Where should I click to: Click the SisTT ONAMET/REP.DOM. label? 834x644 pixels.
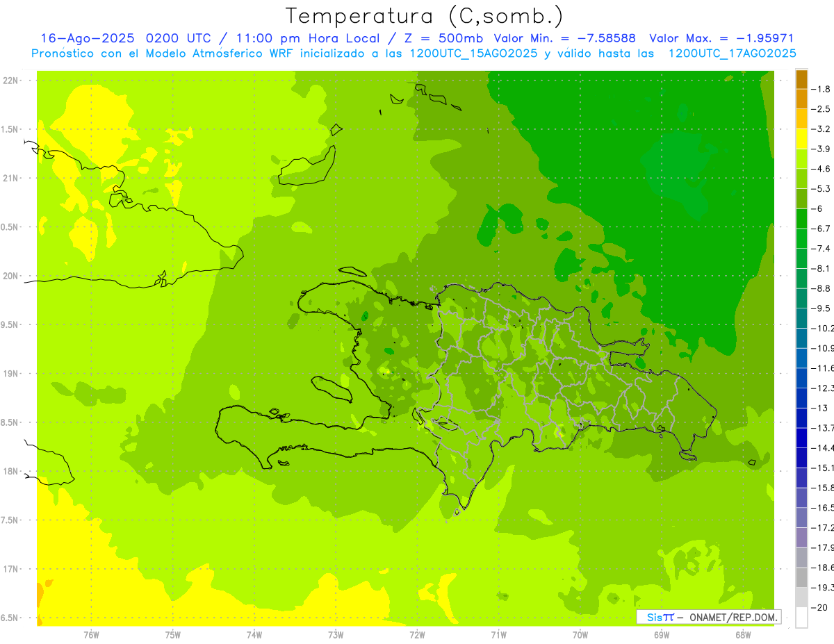708,617
